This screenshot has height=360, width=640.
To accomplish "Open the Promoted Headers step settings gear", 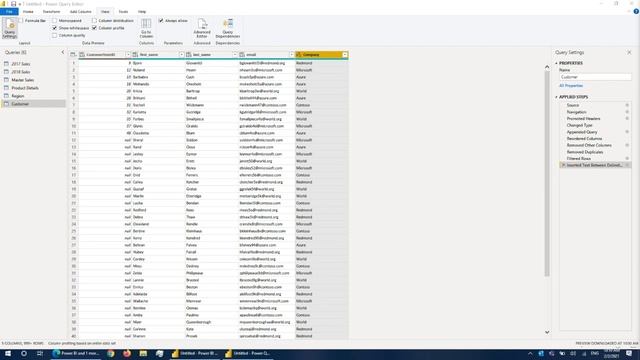I will [x=627, y=118].
